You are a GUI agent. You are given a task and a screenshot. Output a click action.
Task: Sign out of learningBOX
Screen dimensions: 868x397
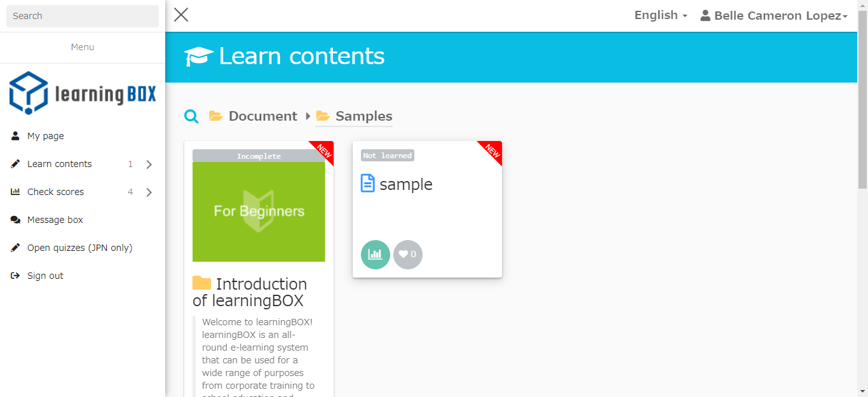45,276
